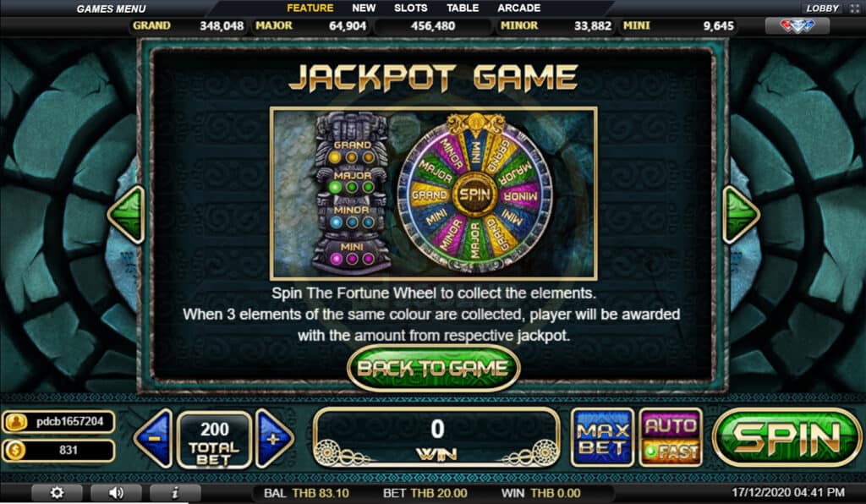Click the Max Bet button

[x=602, y=438]
